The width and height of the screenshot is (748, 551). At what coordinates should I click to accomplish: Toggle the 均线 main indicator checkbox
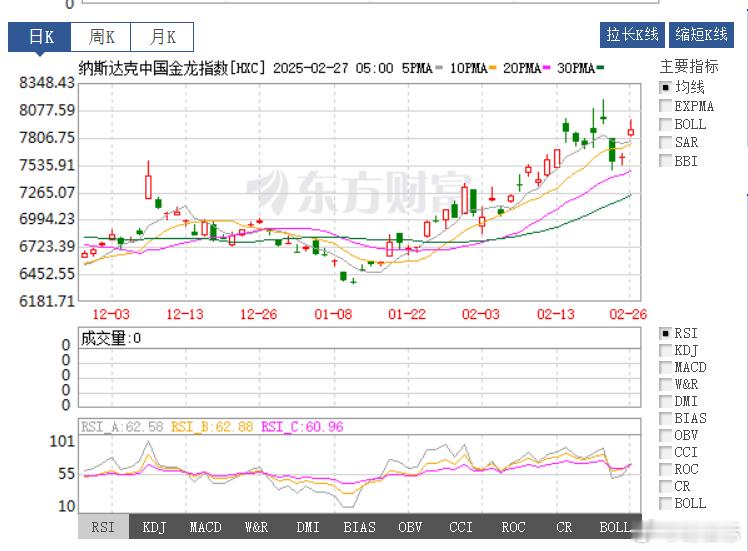tap(665, 88)
